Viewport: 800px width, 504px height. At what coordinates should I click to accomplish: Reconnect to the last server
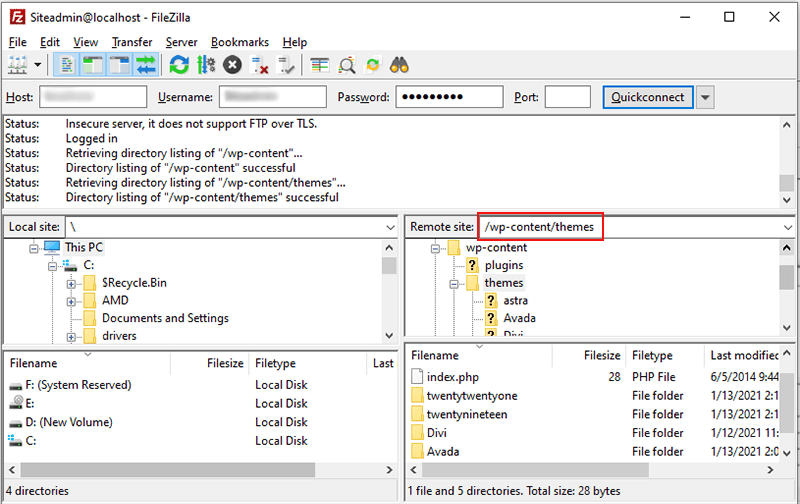coord(286,65)
